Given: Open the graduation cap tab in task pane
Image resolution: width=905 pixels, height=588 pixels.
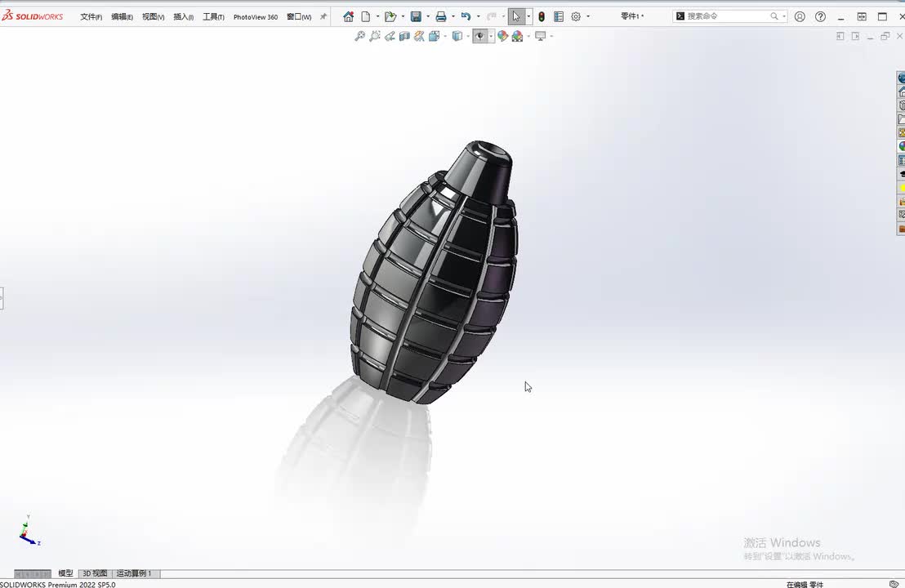Looking at the screenshot, I should [901, 174].
